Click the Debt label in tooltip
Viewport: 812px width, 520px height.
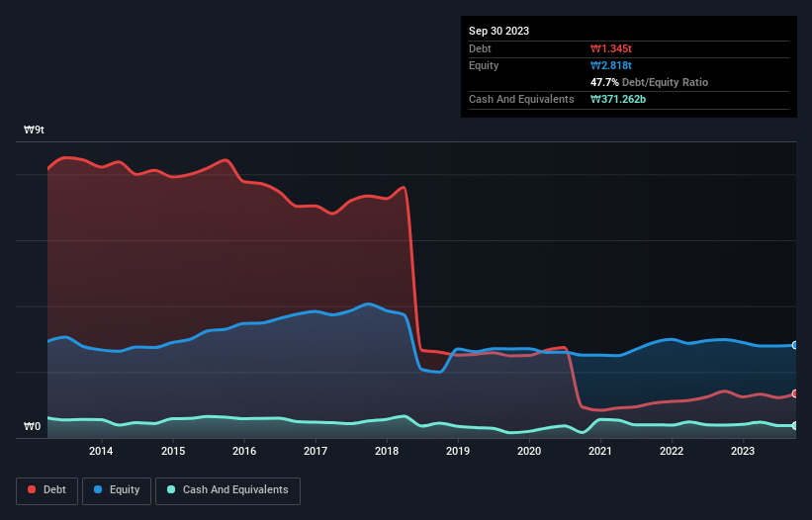[480, 48]
